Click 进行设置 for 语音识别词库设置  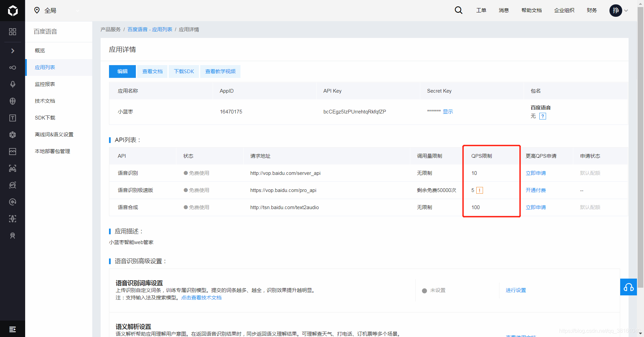516,290
